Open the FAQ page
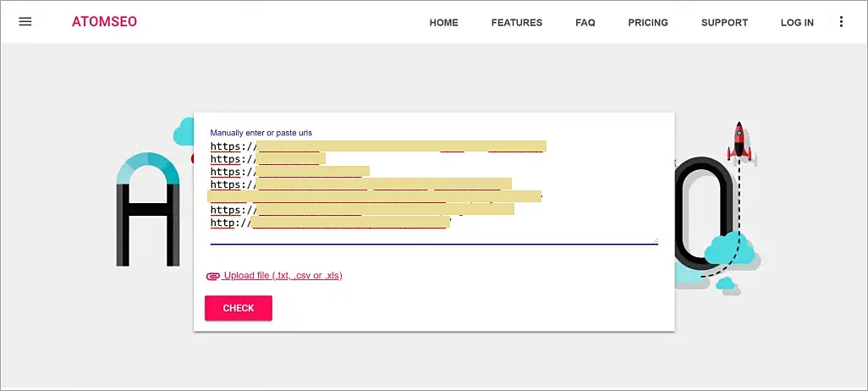The height and width of the screenshot is (391, 868). click(x=585, y=23)
